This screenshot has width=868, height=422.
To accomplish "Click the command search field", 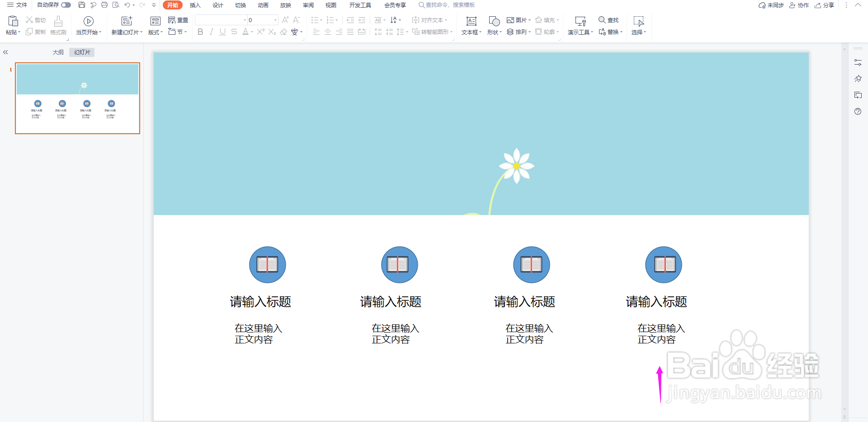I will [447, 5].
